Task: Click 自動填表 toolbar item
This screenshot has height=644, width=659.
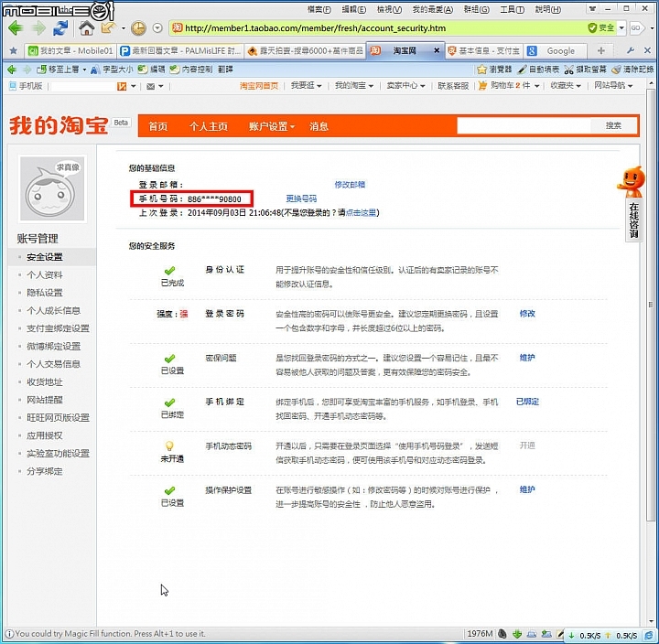Action: click(x=539, y=70)
